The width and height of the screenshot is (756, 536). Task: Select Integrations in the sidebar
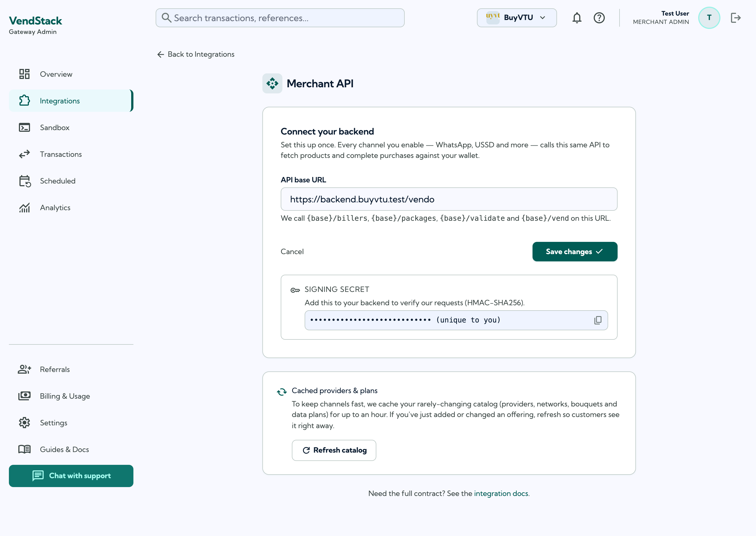pyautogui.click(x=71, y=101)
